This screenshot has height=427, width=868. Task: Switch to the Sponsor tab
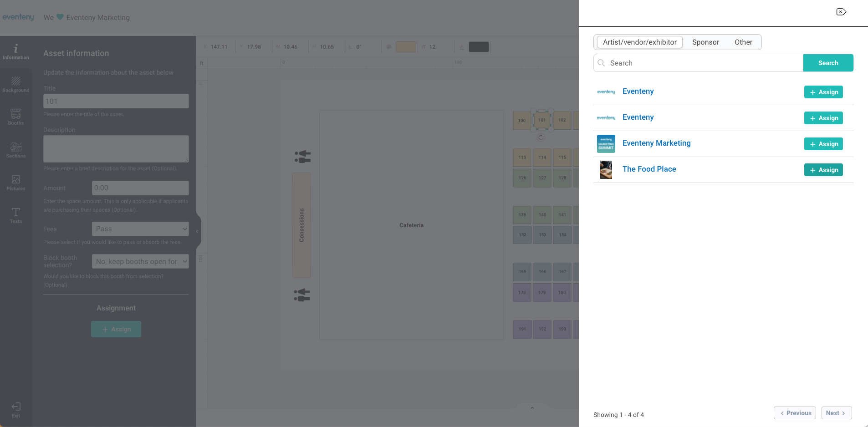coord(705,42)
